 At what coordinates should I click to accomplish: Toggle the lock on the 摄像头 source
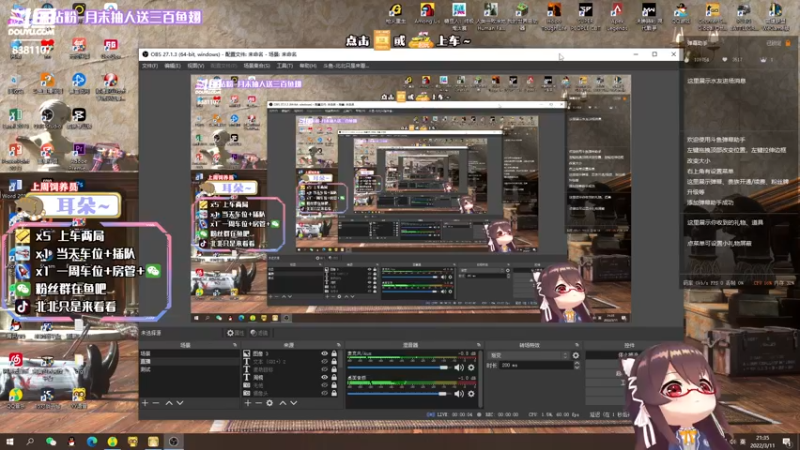334,393
